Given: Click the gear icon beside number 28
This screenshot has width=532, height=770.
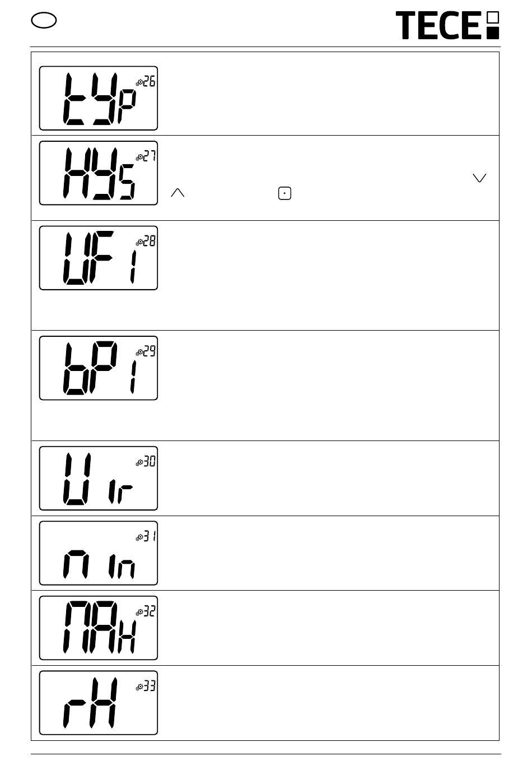Looking at the screenshot, I should point(139,243).
